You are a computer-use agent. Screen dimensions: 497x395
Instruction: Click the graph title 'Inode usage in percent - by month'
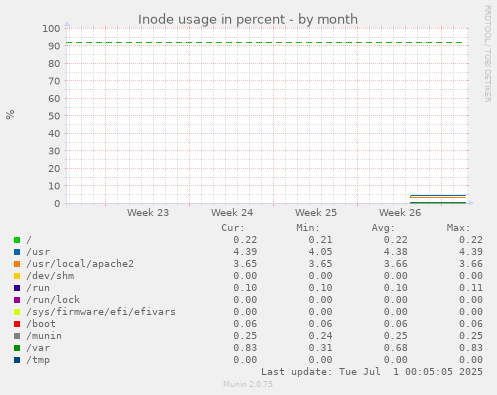[x=248, y=19]
